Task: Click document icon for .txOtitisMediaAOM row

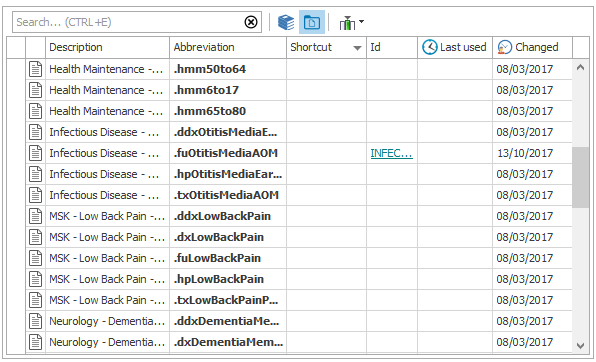Action: pyautogui.click(x=35, y=195)
